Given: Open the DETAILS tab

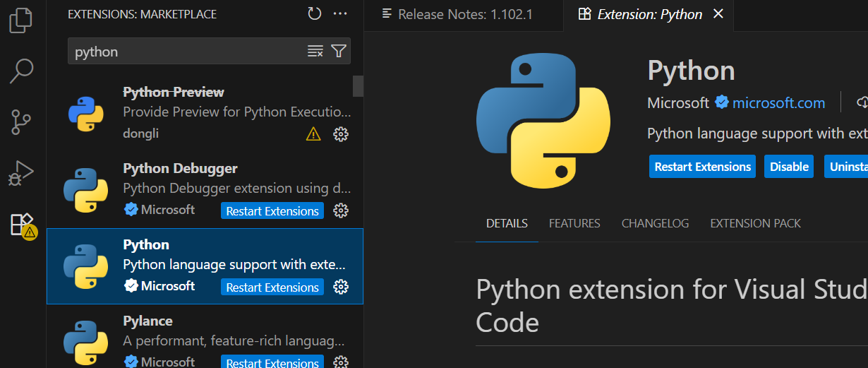Looking at the screenshot, I should click(x=507, y=223).
